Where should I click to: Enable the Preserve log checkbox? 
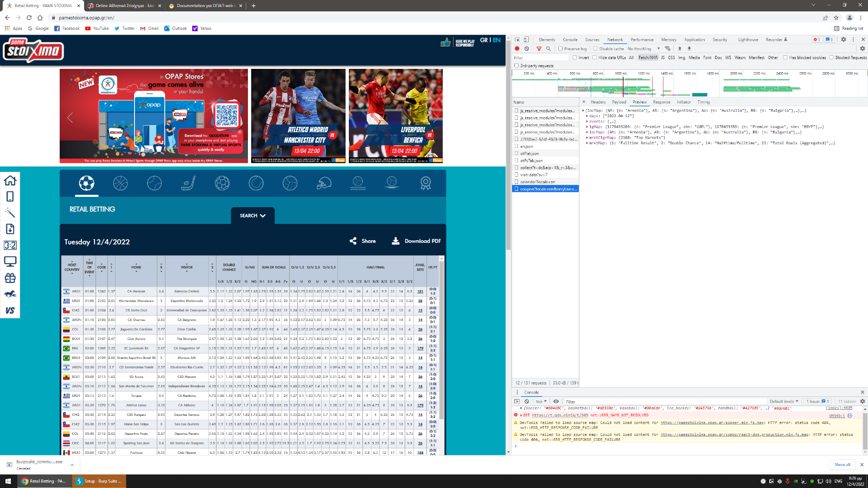click(560, 48)
